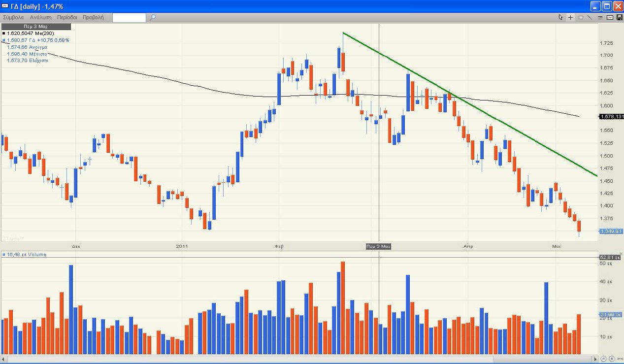
Task: Open the chart type icon
Action: coord(610,17)
